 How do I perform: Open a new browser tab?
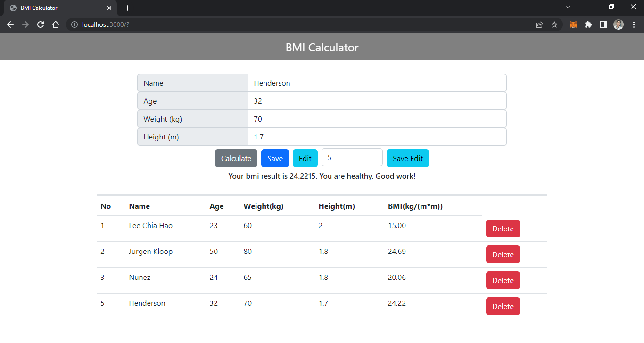pyautogui.click(x=127, y=8)
